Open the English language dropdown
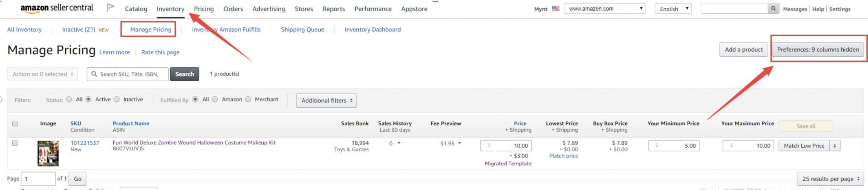 click(x=673, y=8)
